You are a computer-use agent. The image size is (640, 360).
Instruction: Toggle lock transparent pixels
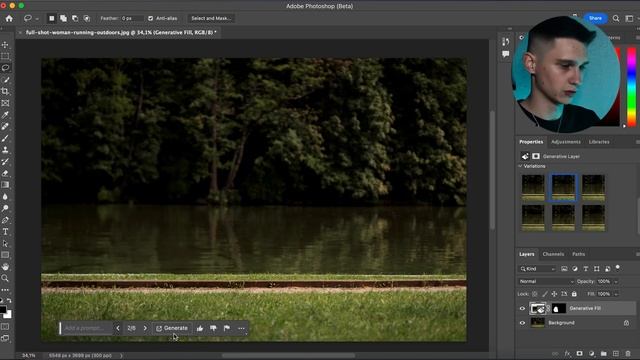pos(535,294)
